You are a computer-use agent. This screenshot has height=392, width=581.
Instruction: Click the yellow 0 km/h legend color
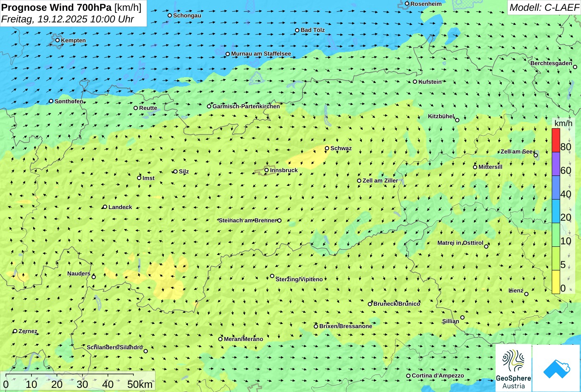tap(556, 282)
